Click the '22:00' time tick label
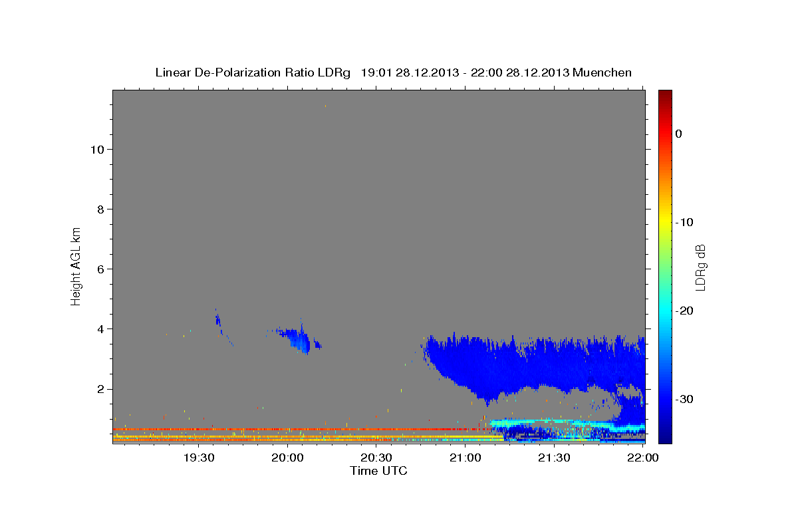The width and height of the screenshot is (798, 532). (642, 458)
